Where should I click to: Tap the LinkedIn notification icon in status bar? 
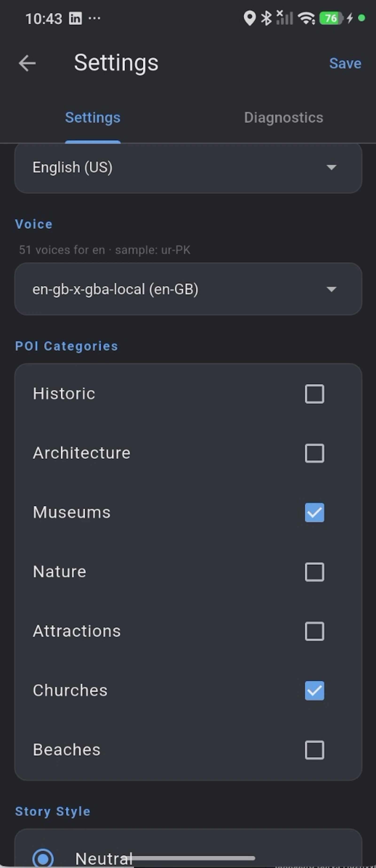coord(75,18)
